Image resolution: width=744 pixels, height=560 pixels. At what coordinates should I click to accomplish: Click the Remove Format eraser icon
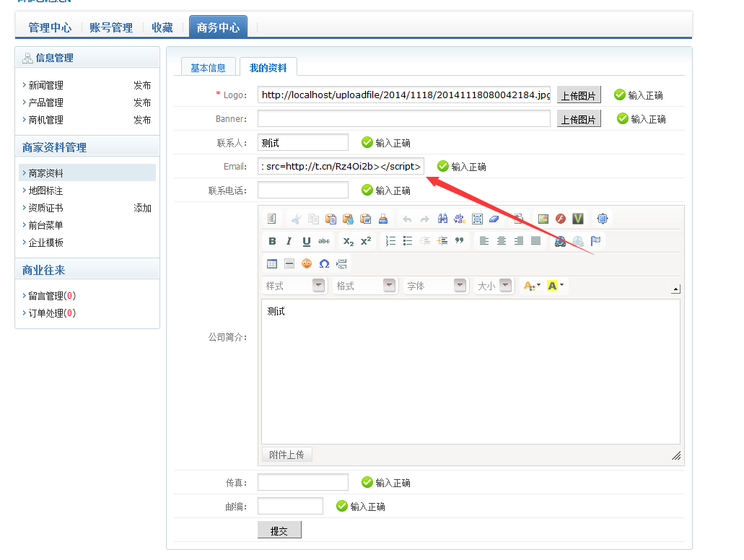494,219
